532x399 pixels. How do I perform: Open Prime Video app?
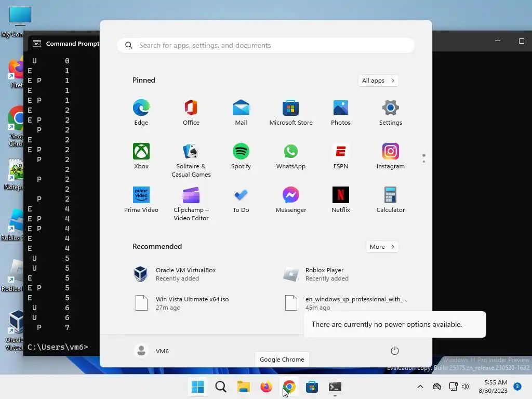pyautogui.click(x=141, y=200)
